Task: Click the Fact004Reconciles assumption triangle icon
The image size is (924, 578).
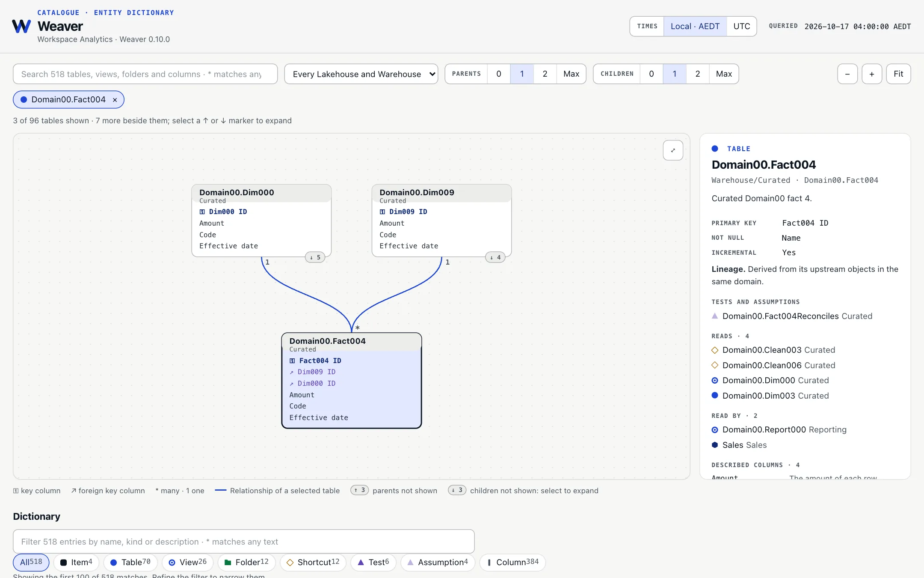Action: tap(715, 316)
